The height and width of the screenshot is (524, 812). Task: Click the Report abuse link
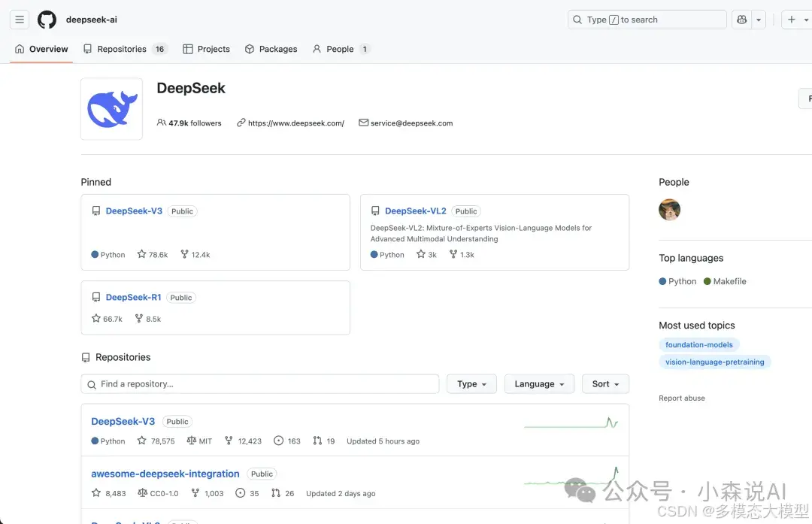pos(681,398)
